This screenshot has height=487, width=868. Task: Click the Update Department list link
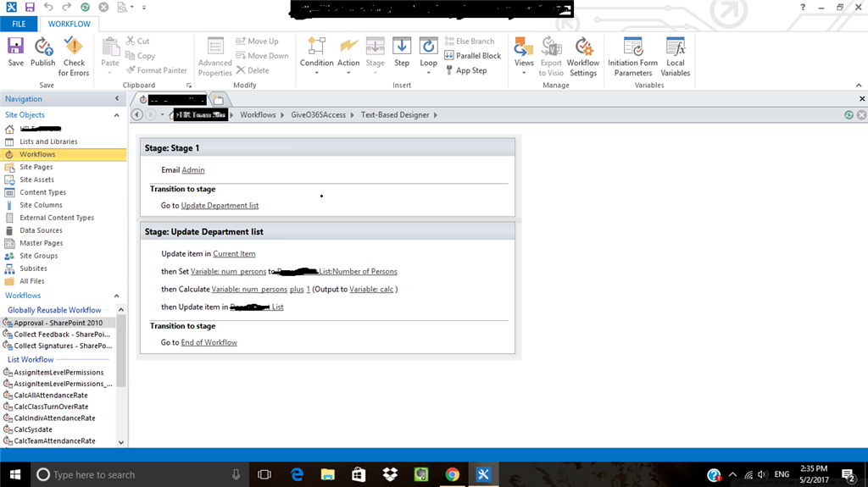pyautogui.click(x=220, y=205)
